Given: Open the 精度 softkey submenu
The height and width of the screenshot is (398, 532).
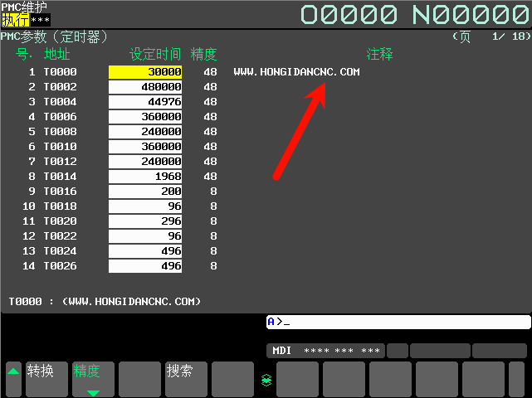Looking at the screenshot, I should [x=92, y=379].
